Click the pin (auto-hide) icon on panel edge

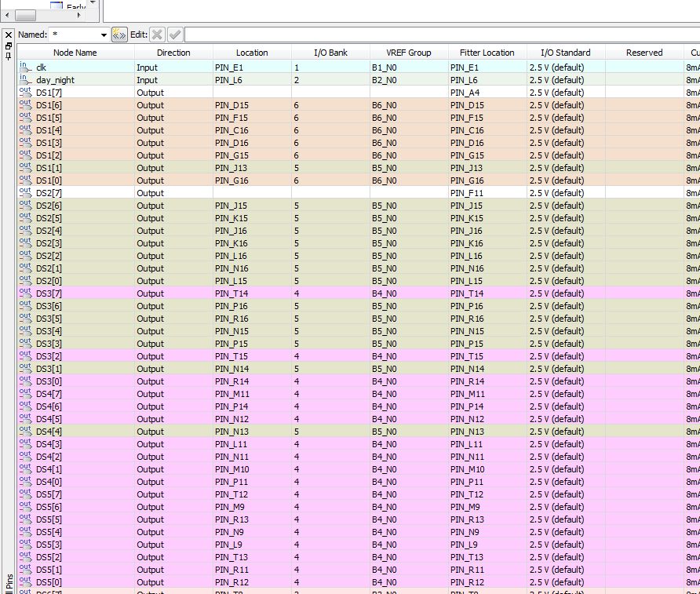pyautogui.click(x=9, y=56)
